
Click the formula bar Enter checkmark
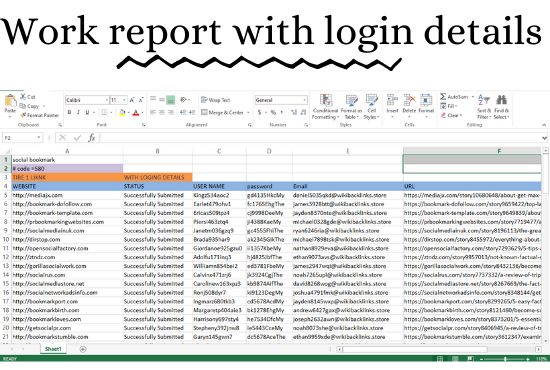click(78, 138)
